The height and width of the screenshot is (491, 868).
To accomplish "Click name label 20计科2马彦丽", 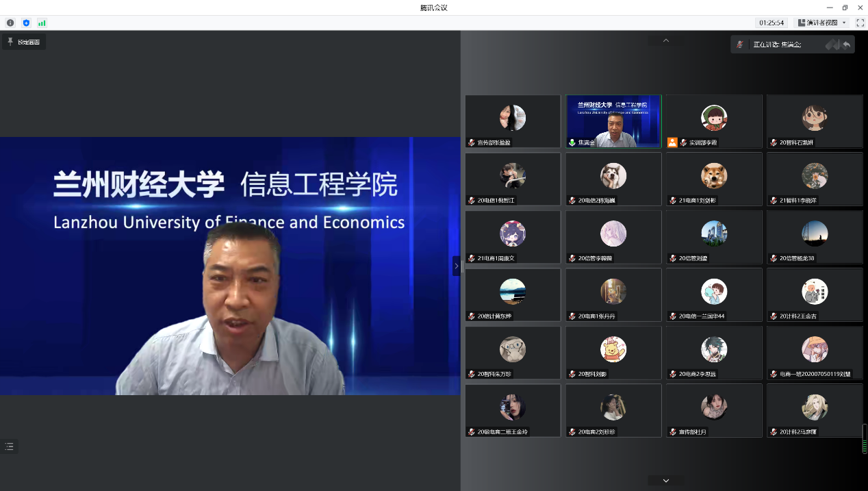I will pos(797,432).
